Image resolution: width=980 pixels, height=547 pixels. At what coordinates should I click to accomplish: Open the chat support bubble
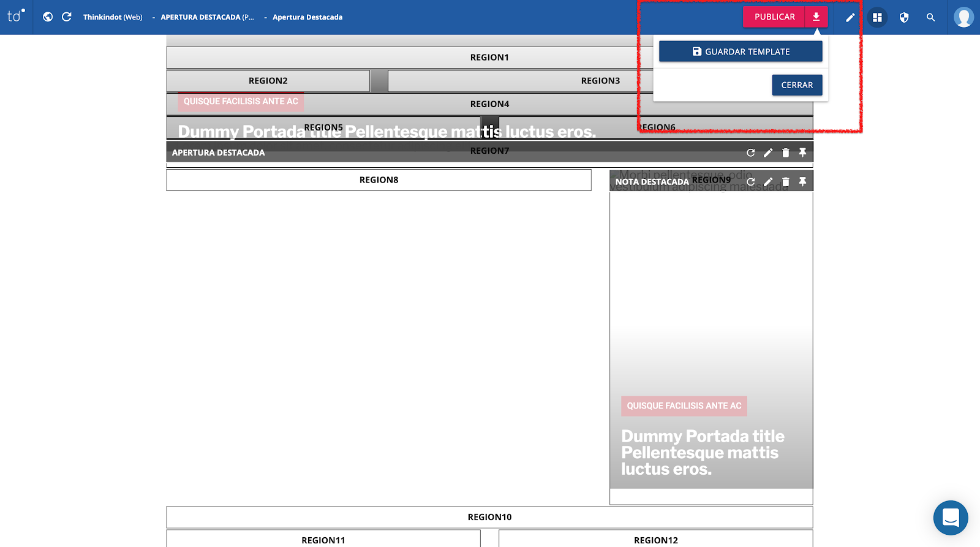click(x=951, y=518)
